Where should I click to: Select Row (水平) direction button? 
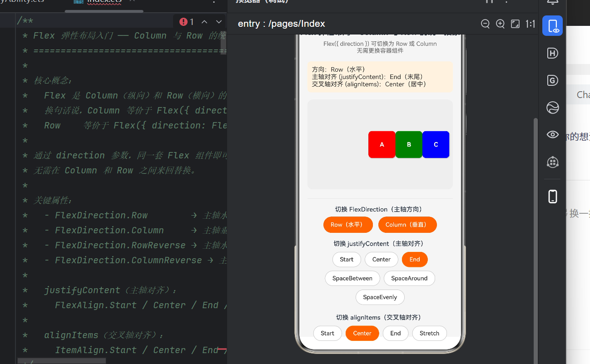[x=348, y=225]
